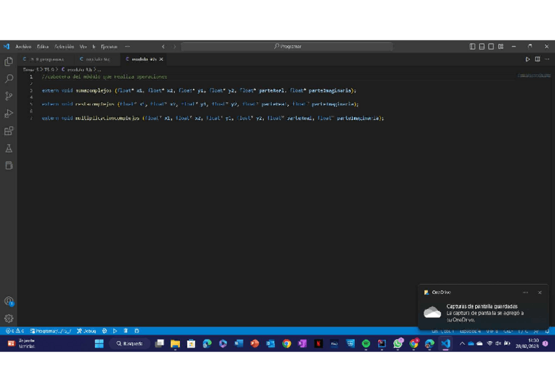Screen dimensions: 555x392
Task: Open the Manage gear icon
Action: click(x=9, y=319)
